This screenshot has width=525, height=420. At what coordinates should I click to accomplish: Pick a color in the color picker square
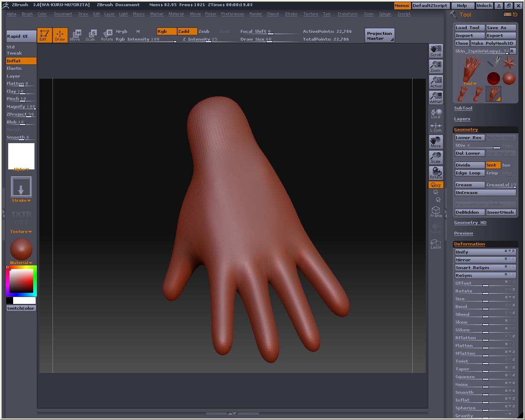click(x=21, y=281)
